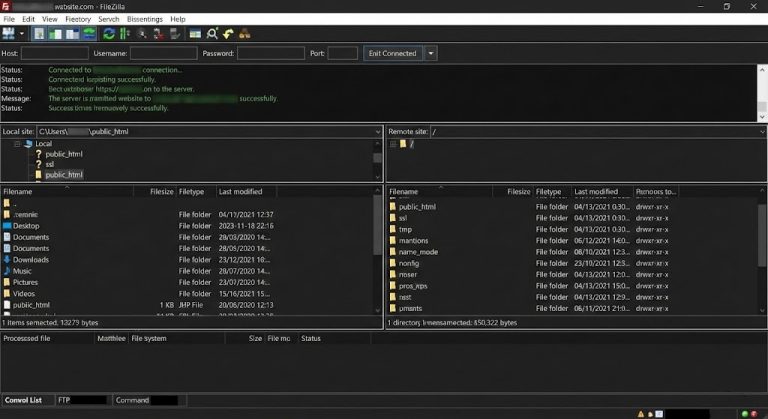Click the Port input field
The height and width of the screenshot is (419, 768).
pyautogui.click(x=342, y=53)
